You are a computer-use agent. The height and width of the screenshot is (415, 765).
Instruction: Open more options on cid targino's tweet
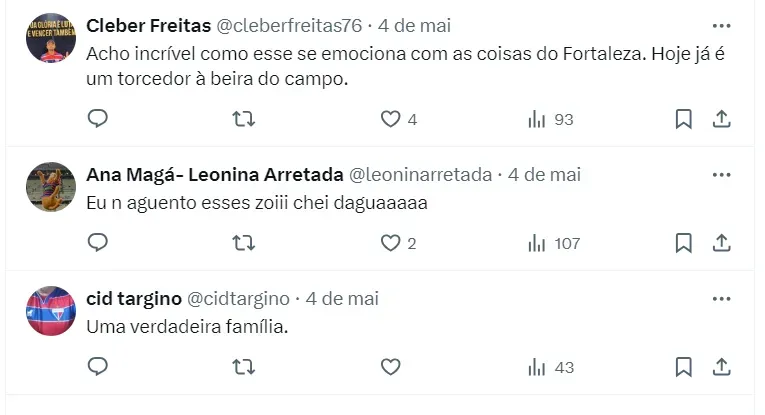pos(721,298)
